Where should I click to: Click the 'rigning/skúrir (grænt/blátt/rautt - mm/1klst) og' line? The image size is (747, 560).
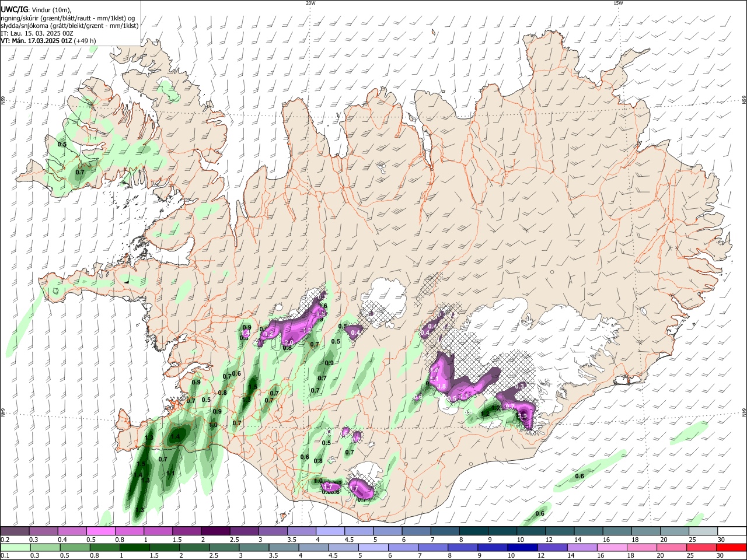[68, 18]
